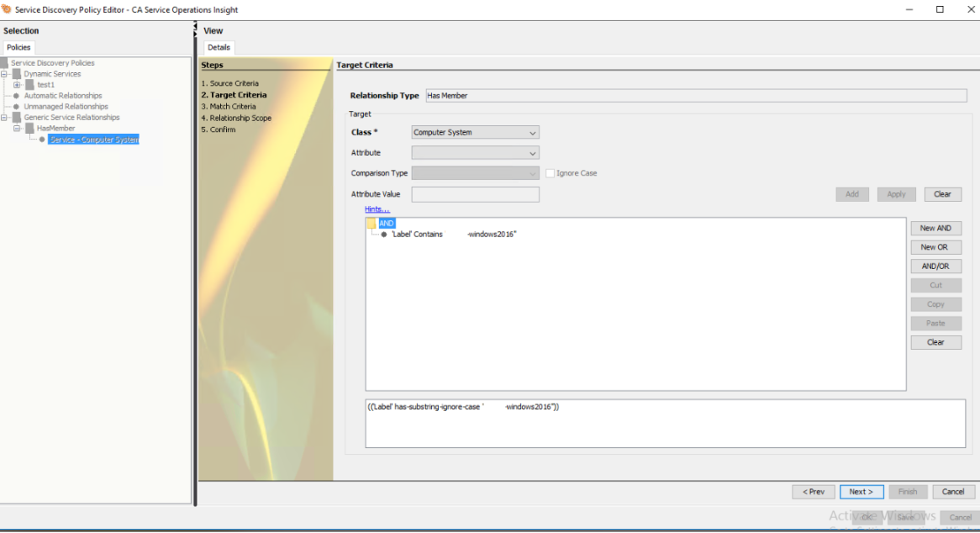This screenshot has height=533, width=980.
Task: Select Dynamic Services in policy tree
Action: click(52, 74)
